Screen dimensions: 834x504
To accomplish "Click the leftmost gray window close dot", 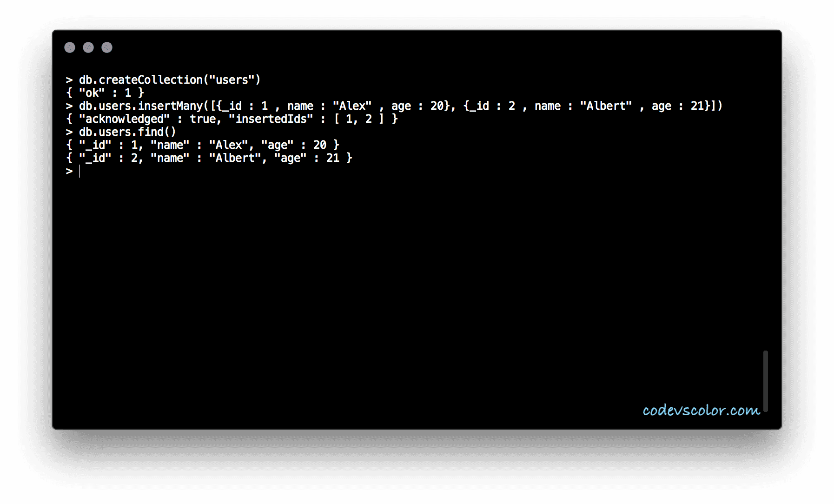I will [70, 47].
